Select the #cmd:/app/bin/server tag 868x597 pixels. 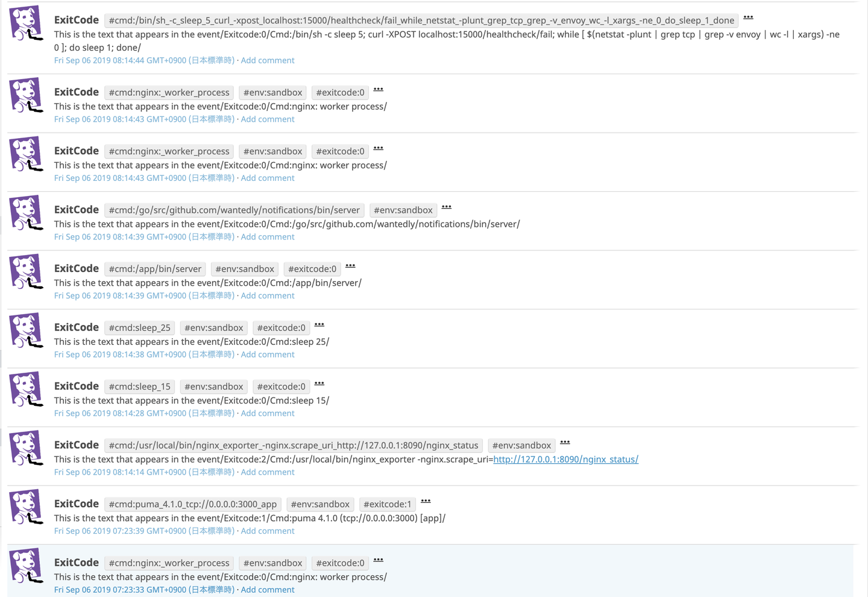(155, 269)
